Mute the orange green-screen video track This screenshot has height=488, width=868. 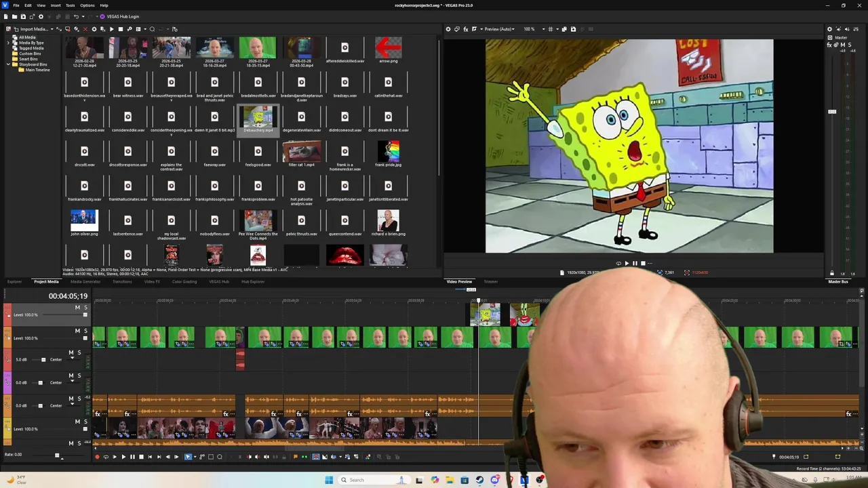pos(77,331)
